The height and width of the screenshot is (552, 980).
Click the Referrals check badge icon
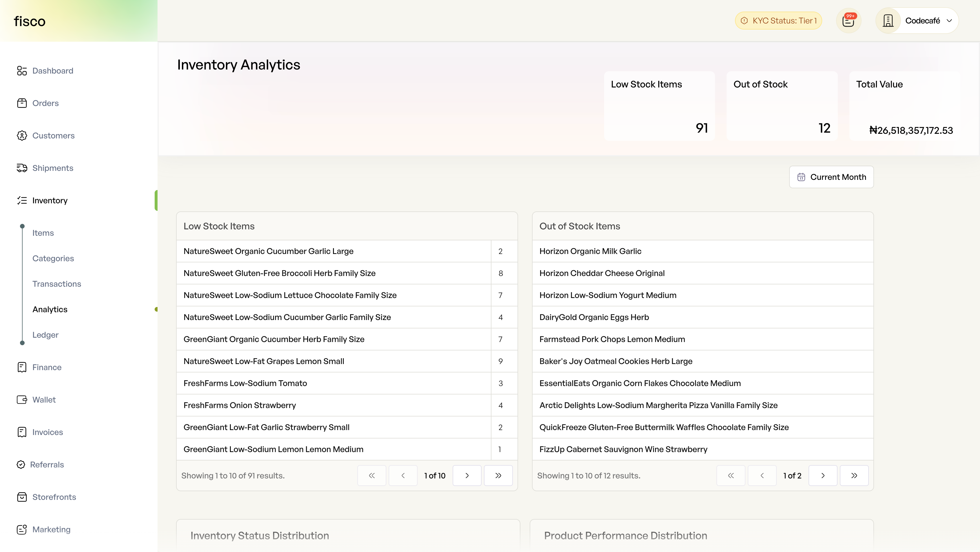coord(21,465)
